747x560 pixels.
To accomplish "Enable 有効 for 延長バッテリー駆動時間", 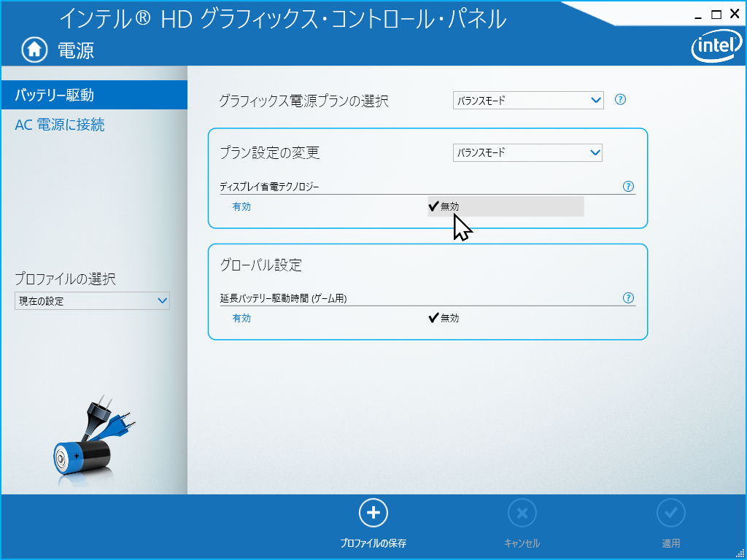I will (x=241, y=318).
